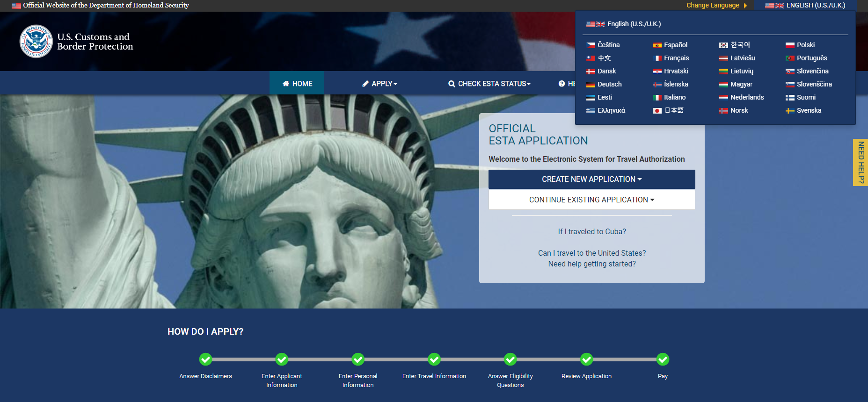Collapse the ENGLISH (U.S./U.K.) language selector
Image resolution: width=868 pixels, height=402 pixels.
tap(805, 6)
